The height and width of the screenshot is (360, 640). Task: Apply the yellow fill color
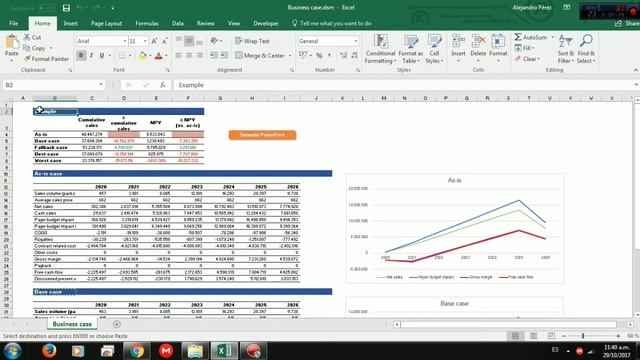(x=142, y=56)
